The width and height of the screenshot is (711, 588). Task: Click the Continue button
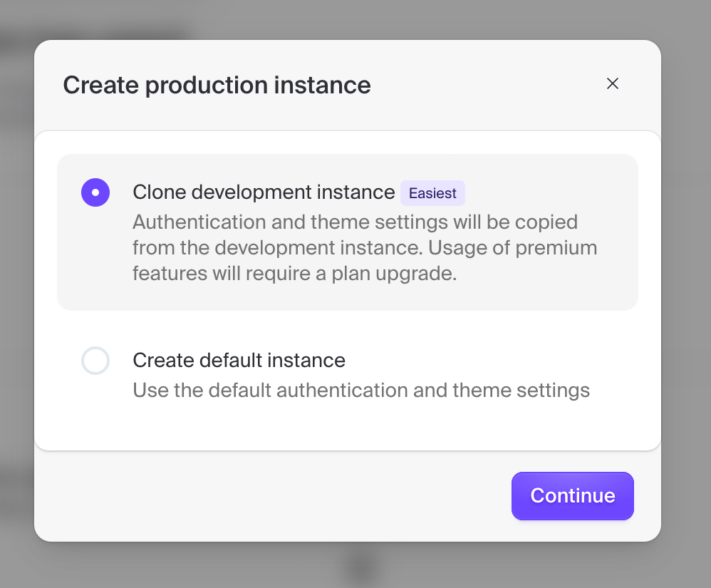572,495
